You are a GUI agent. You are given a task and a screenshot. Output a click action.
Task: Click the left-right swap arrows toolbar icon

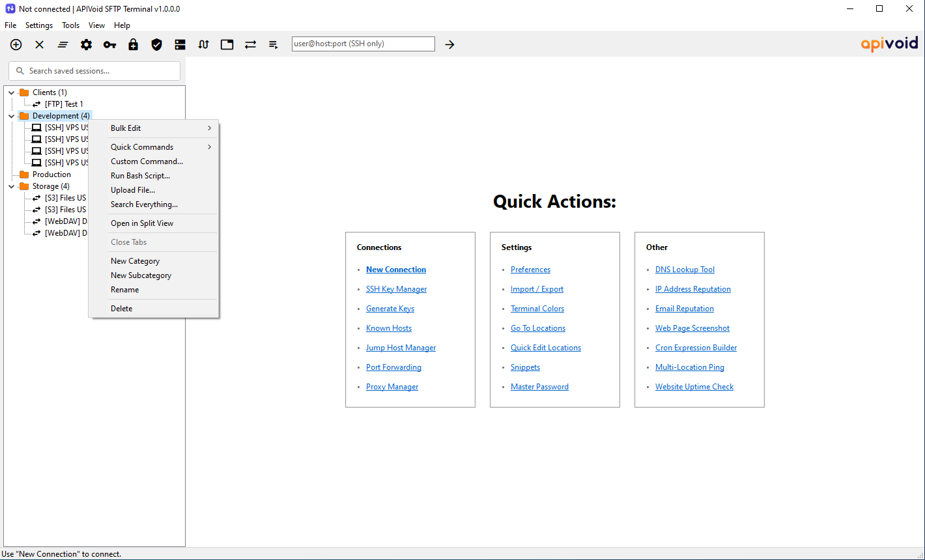(x=251, y=44)
